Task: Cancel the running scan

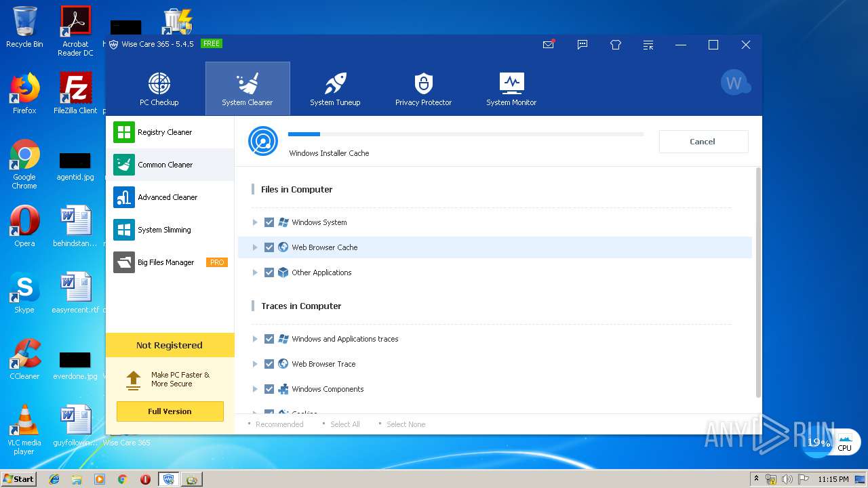Action: point(703,142)
